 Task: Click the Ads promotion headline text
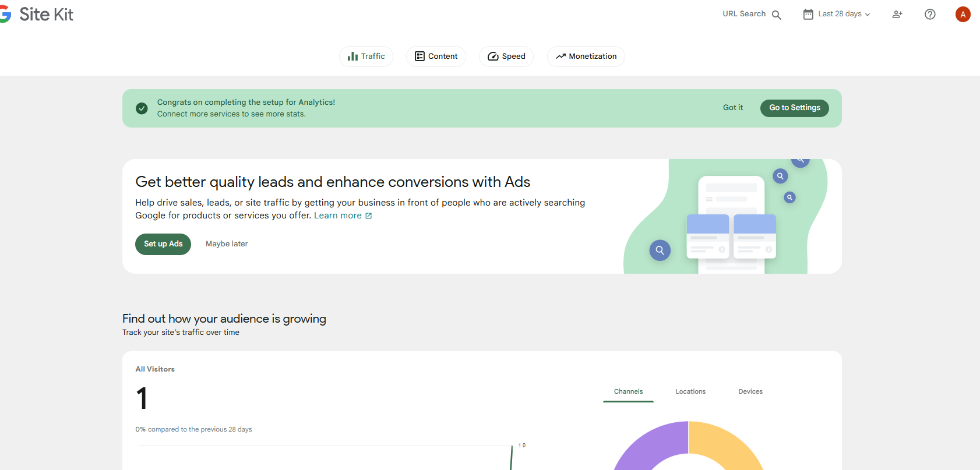pyautogui.click(x=333, y=182)
